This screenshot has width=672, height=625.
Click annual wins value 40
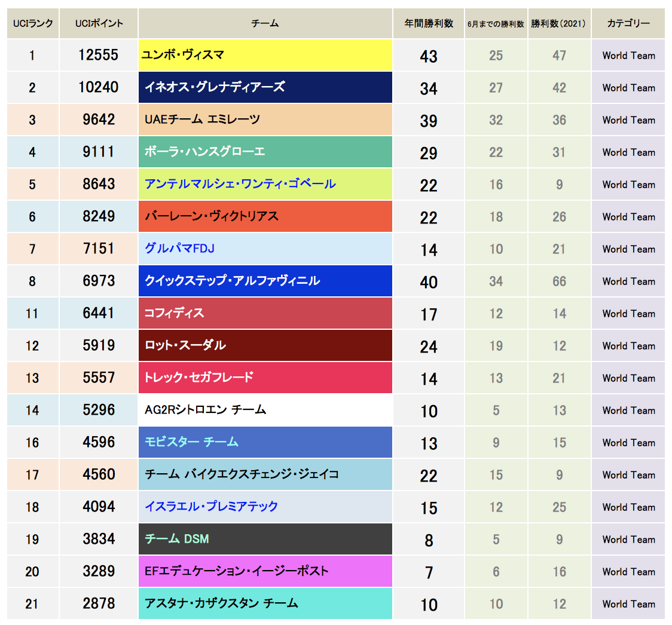429,282
